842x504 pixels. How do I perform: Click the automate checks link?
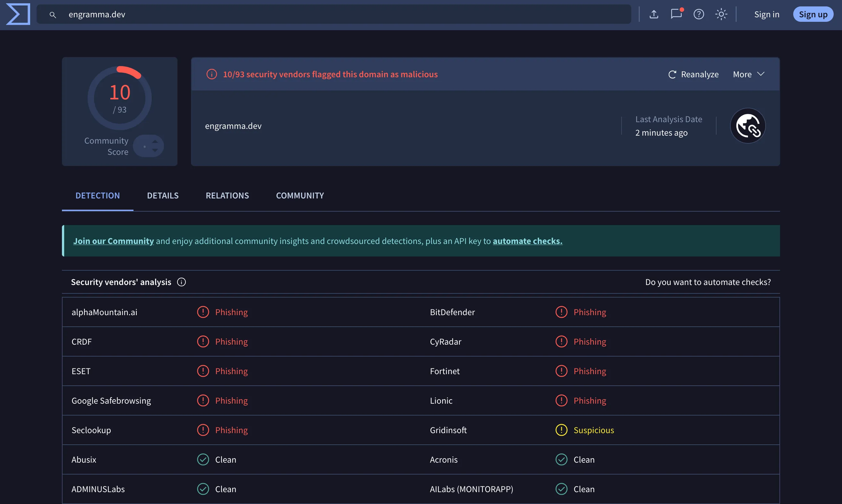tap(527, 241)
